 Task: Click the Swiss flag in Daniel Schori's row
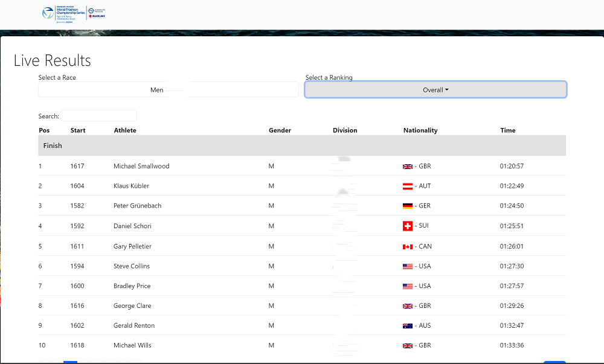(408, 226)
